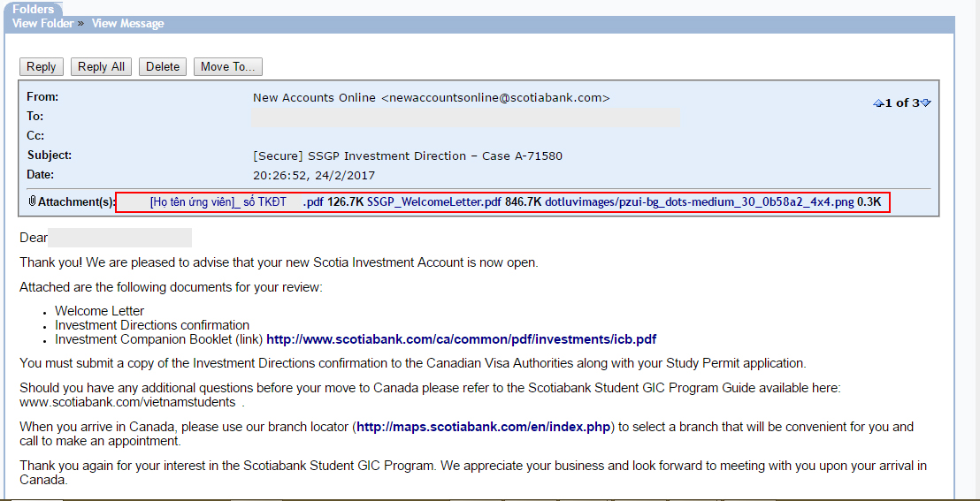Click the subject line SSGP Investment Direction
This screenshot has height=501, width=980.
pyautogui.click(x=408, y=156)
